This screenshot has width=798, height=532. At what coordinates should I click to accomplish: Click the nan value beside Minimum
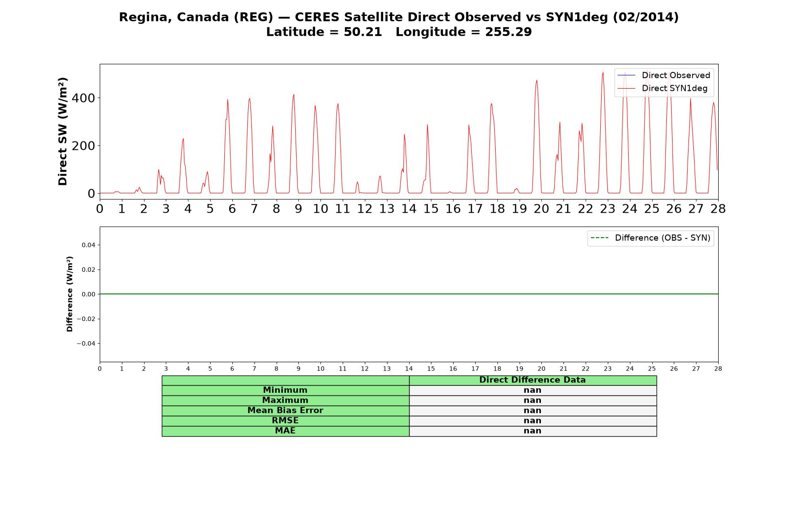[532, 390]
